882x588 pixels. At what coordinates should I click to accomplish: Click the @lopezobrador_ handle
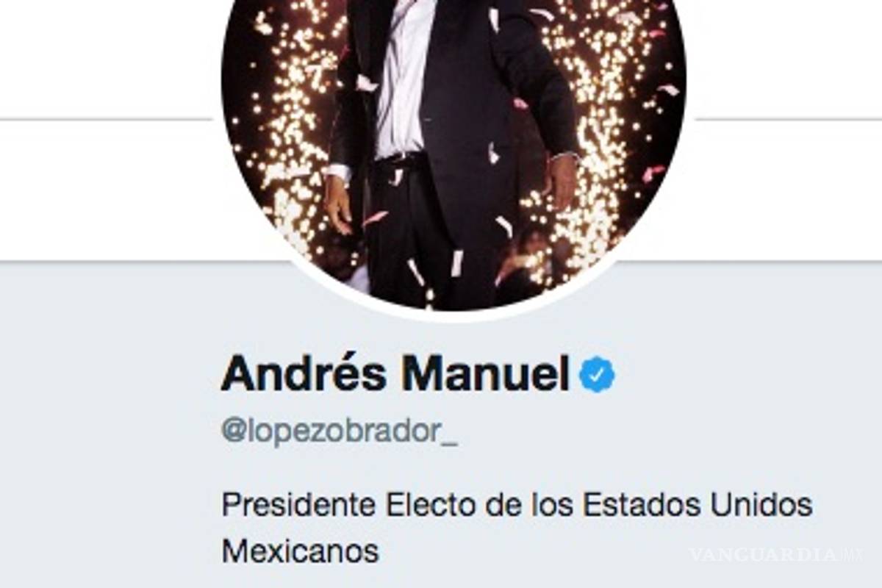point(339,433)
